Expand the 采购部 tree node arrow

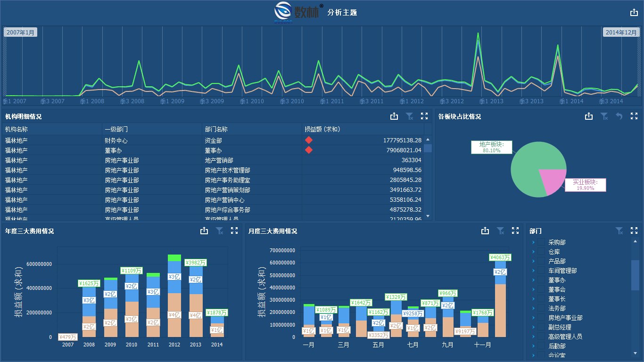click(533, 242)
